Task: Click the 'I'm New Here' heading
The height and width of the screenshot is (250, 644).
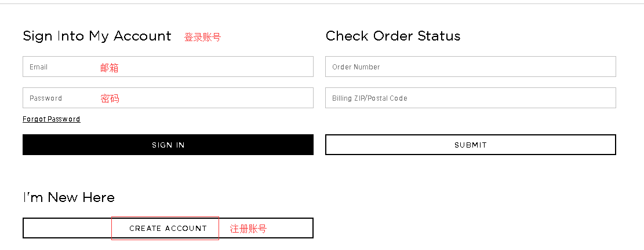Action: [x=69, y=197]
